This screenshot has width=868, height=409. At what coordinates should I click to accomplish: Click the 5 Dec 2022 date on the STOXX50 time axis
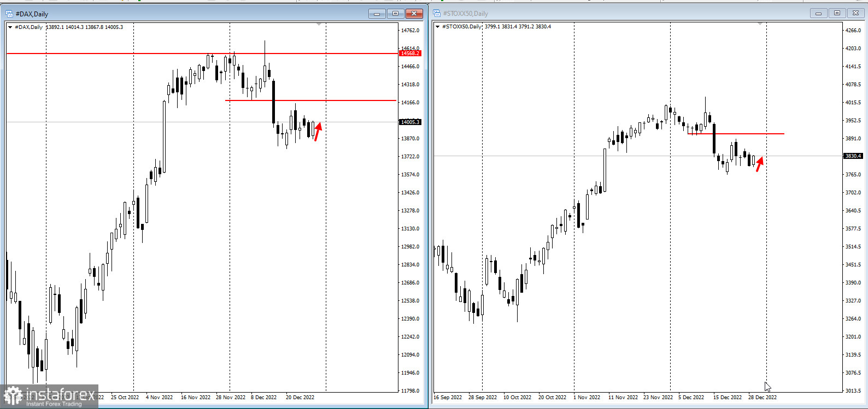(x=691, y=398)
